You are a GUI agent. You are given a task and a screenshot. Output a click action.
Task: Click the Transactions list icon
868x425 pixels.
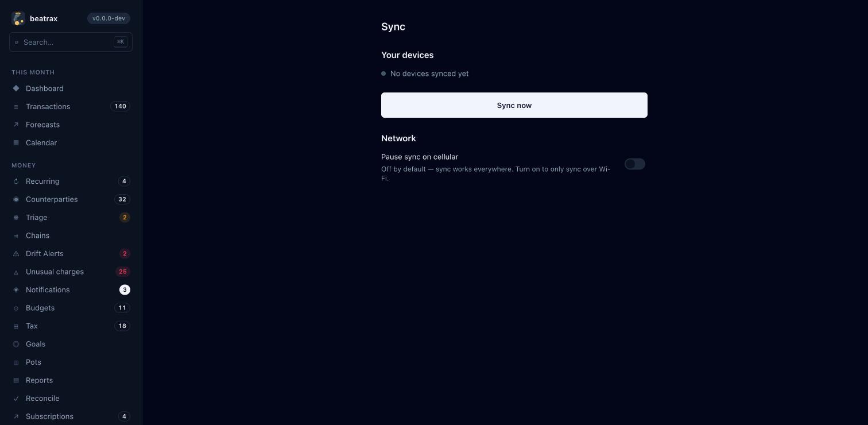click(x=16, y=107)
